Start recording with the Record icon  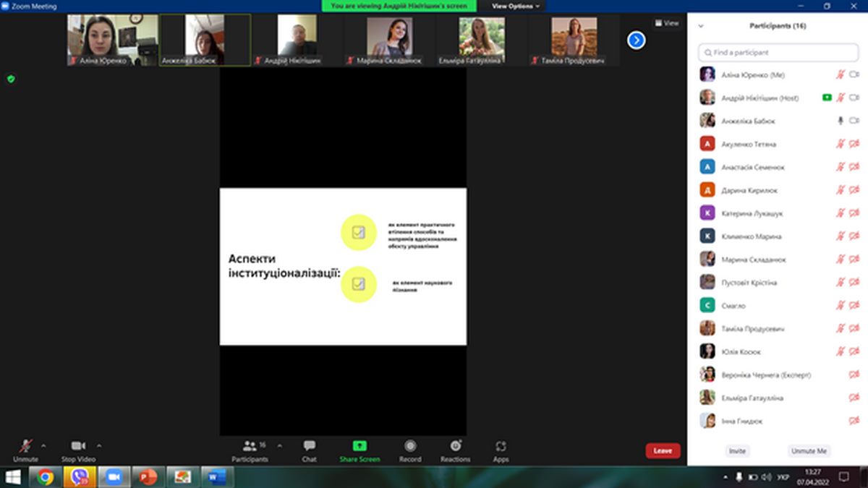[410, 446]
